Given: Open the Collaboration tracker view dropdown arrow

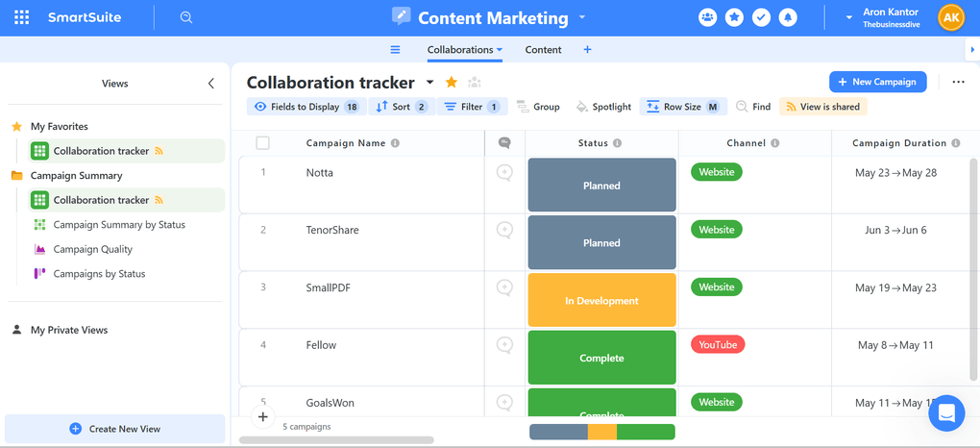Looking at the screenshot, I should click(x=429, y=83).
